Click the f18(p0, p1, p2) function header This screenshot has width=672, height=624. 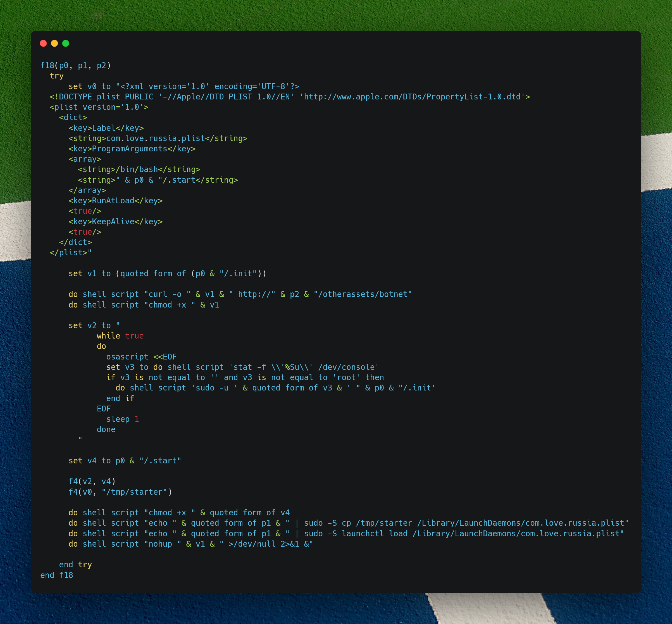coord(76,66)
